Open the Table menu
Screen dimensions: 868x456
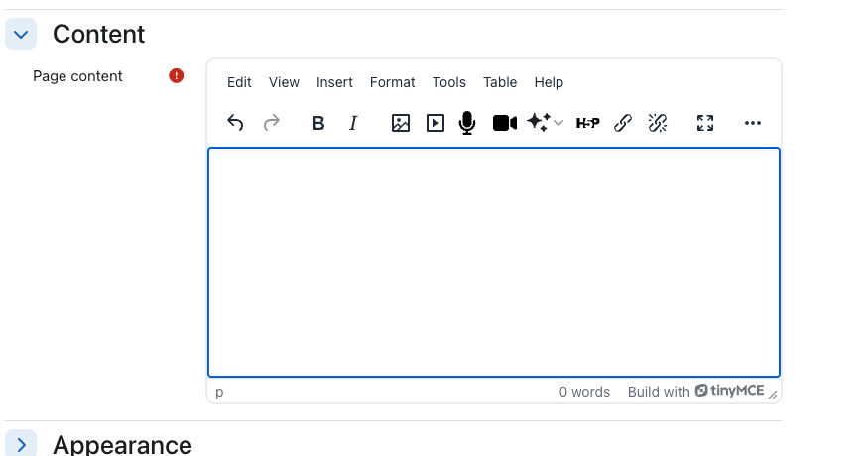(x=500, y=82)
